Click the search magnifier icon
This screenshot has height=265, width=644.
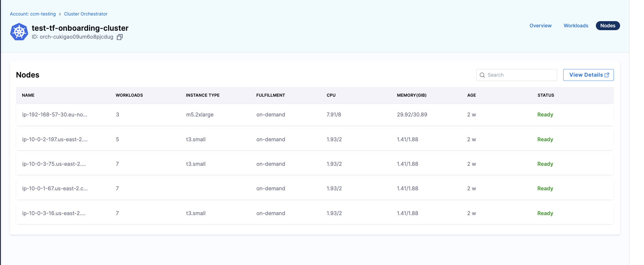[482, 75]
